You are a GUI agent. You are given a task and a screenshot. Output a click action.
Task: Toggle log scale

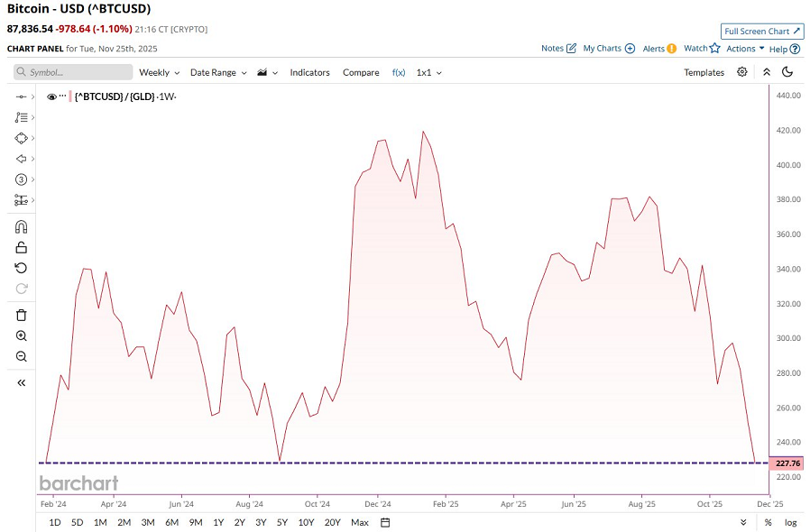[790, 522]
